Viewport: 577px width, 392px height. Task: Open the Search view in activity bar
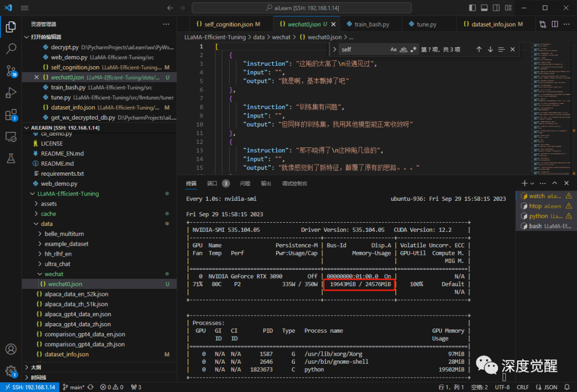click(11, 49)
